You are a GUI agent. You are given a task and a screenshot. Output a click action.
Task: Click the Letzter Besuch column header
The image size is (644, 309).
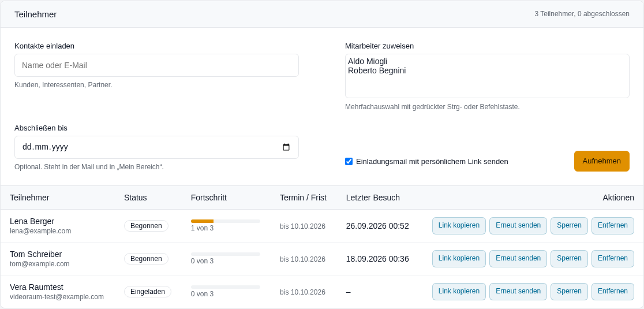(373, 198)
